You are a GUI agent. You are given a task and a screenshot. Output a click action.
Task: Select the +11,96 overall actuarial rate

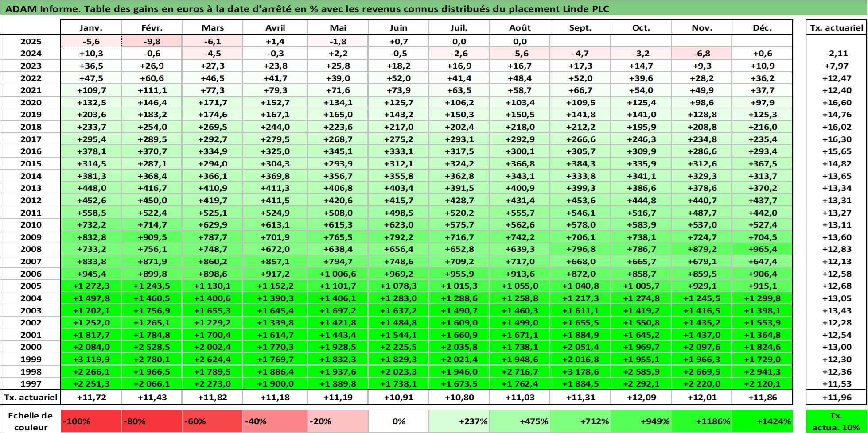pos(837,397)
